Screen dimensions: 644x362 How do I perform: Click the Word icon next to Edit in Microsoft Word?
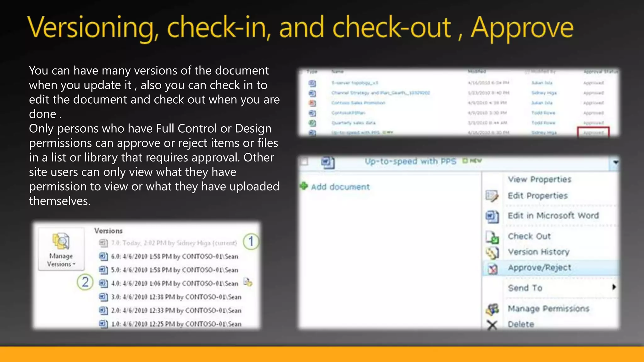click(x=492, y=216)
